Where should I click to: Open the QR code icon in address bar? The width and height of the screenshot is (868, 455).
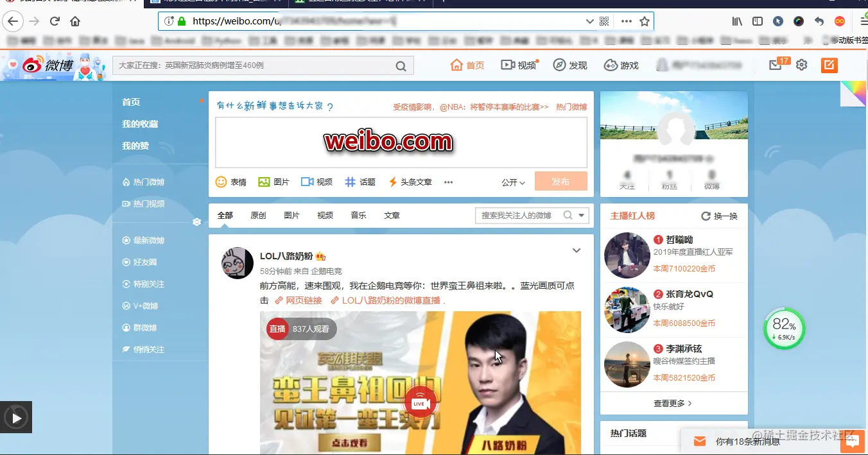(604, 21)
